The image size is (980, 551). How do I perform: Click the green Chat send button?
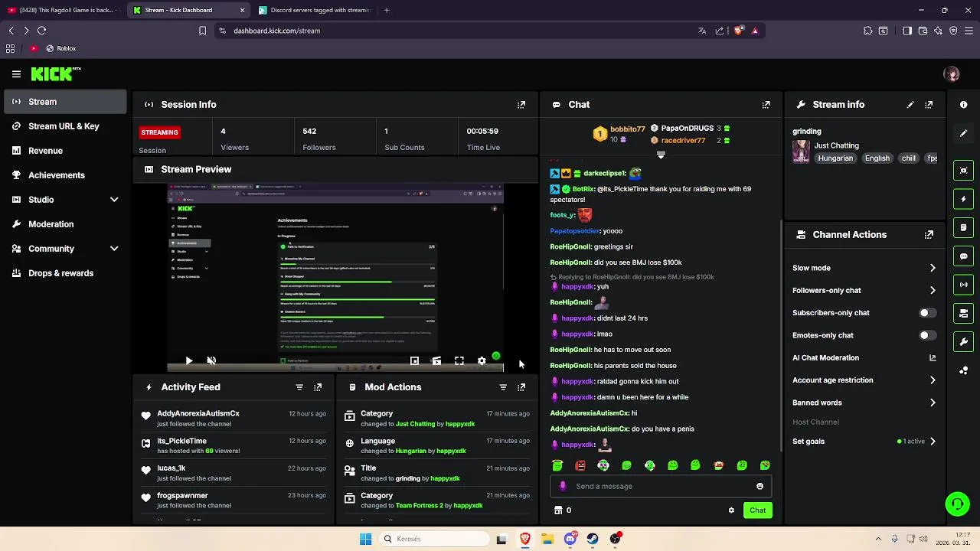click(757, 510)
